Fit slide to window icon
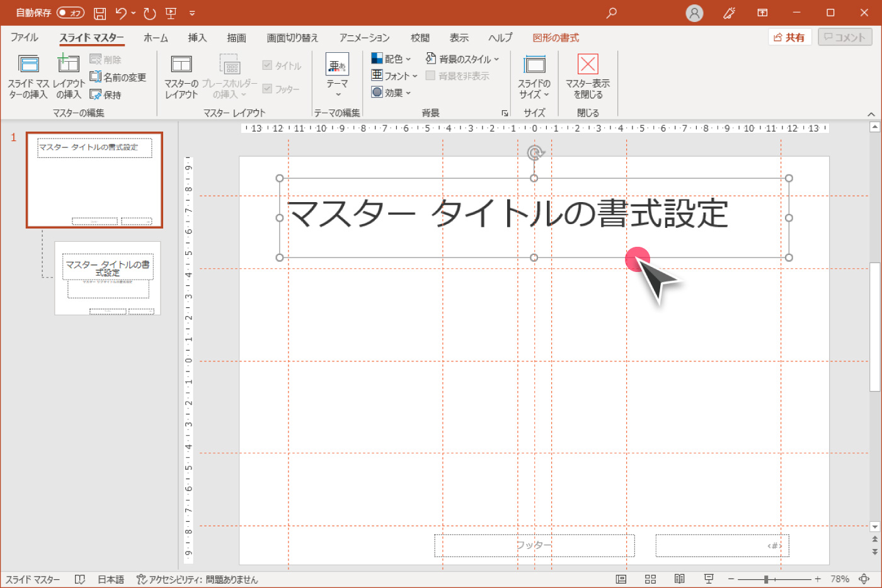 tap(864, 579)
